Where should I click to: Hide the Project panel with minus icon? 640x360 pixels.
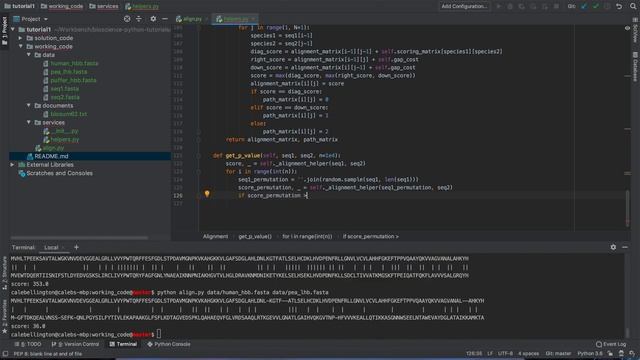(x=165, y=19)
